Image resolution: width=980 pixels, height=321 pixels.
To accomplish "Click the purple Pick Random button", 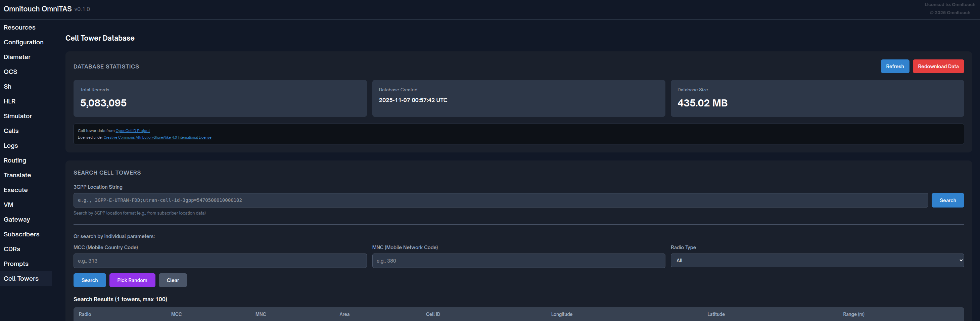I will pos(132,280).
